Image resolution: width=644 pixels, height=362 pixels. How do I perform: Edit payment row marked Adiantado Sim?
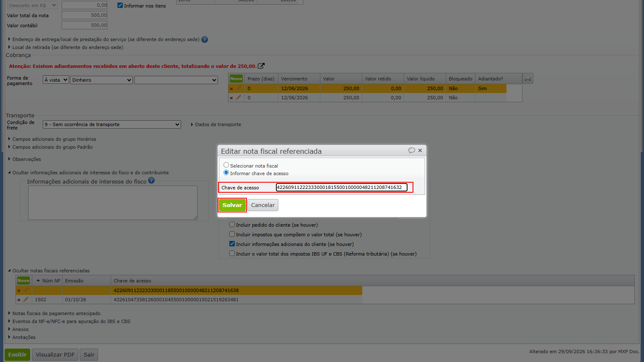tap(238, 88)
